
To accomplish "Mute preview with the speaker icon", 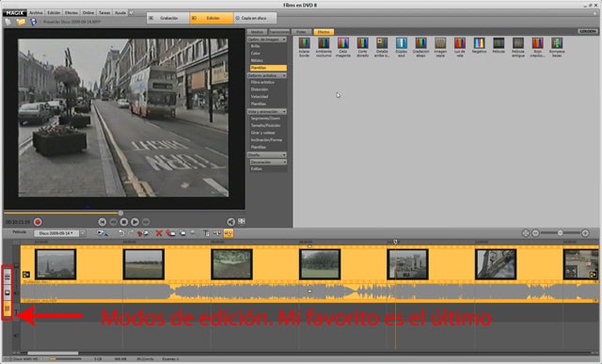I will (x=230, y=222).
